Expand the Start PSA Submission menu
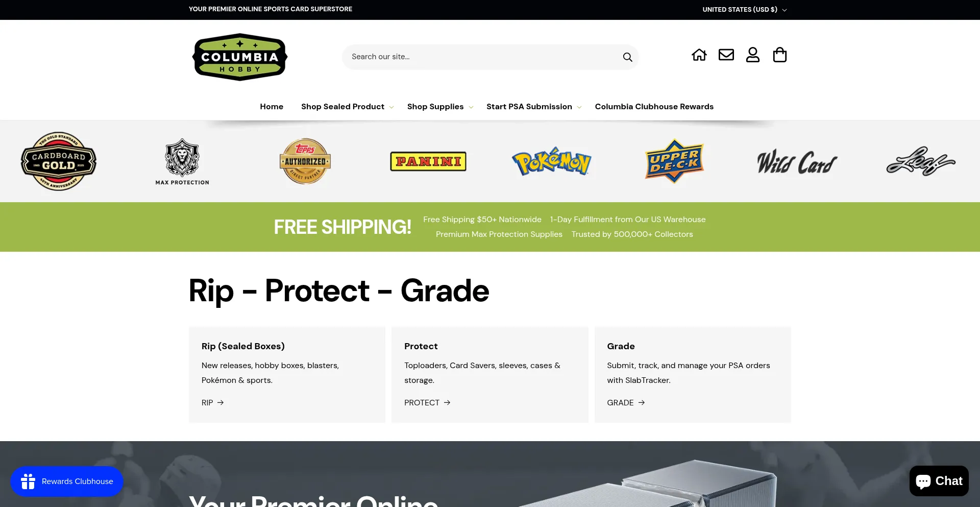The width and height of the screenshot is (980, 507). (534, 107)
